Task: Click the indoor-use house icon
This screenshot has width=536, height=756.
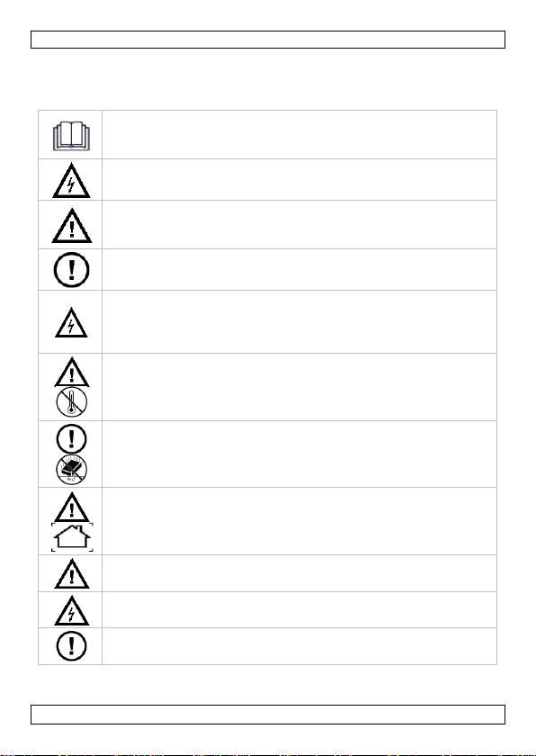Action: coord(72,537)
